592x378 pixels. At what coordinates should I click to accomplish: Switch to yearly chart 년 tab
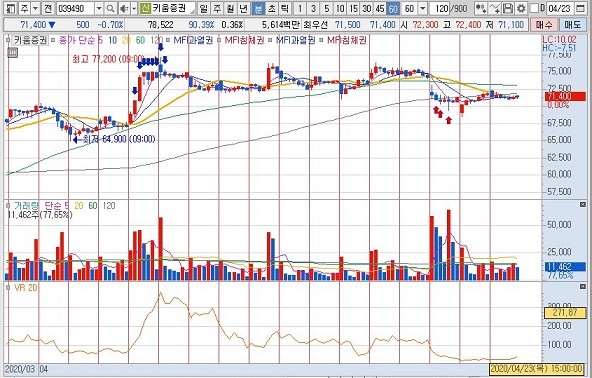pos(244,8)
